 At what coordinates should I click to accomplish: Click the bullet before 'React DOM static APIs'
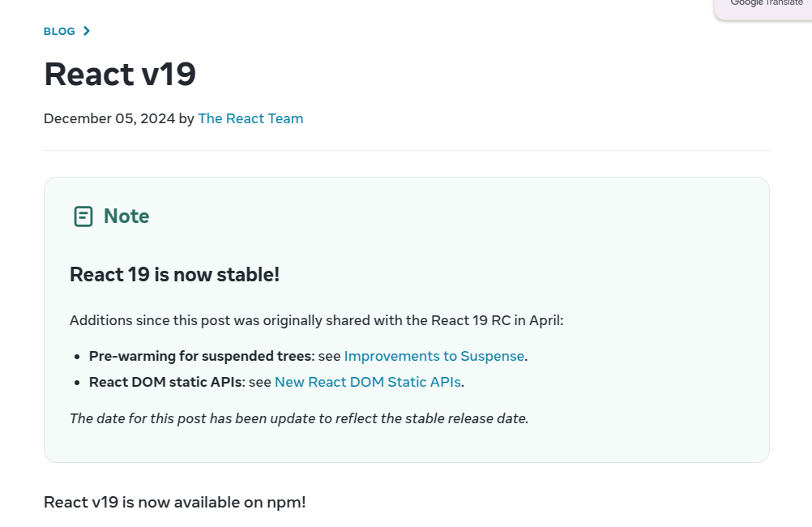coord(78,383)
